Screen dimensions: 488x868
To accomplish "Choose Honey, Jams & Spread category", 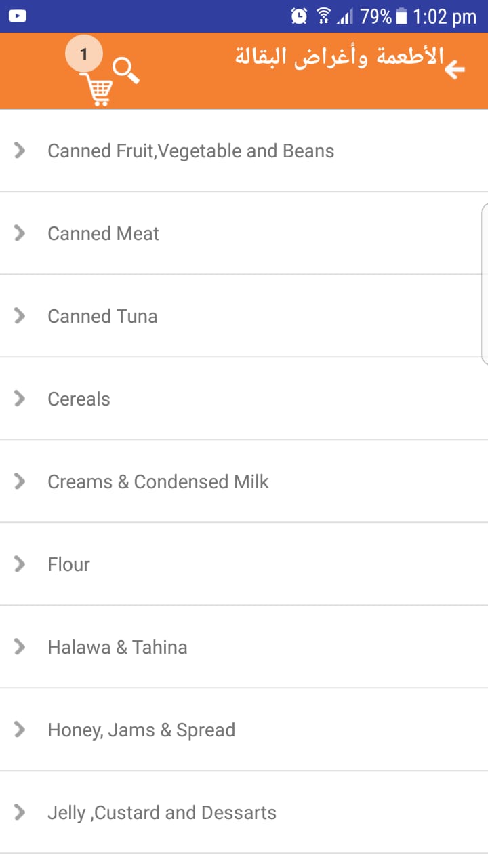I will [141, 730].
